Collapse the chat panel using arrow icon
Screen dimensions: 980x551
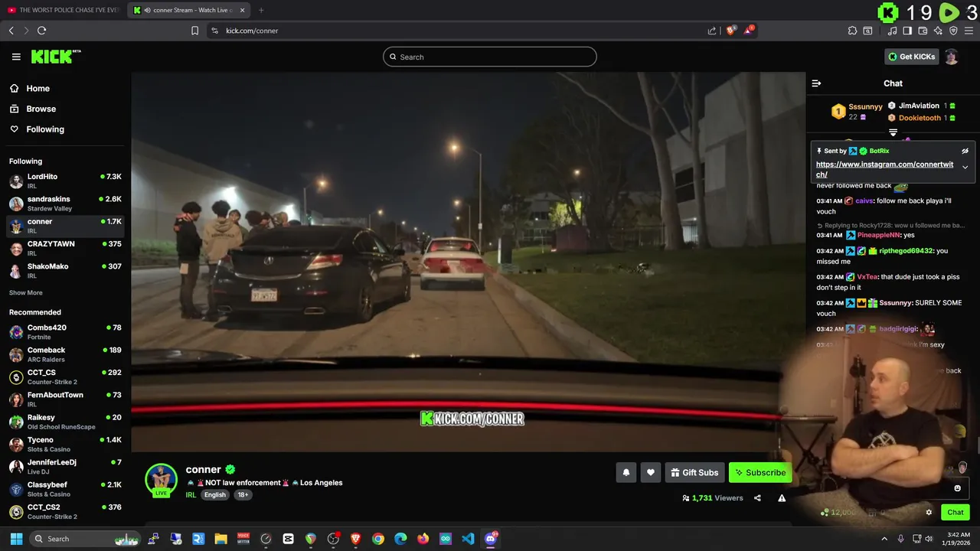(816, 83)
